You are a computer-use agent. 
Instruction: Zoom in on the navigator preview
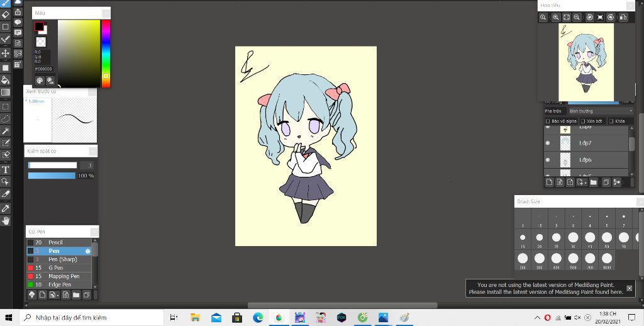click(556, 17)
